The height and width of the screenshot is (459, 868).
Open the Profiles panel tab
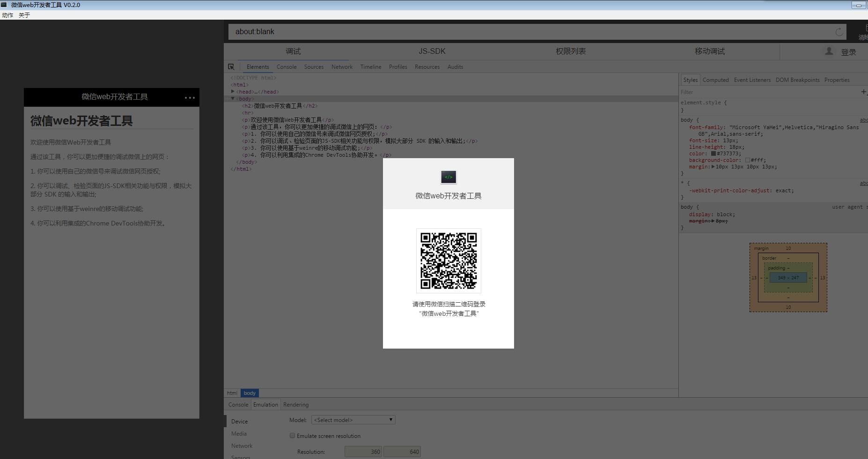coord(398,67)
